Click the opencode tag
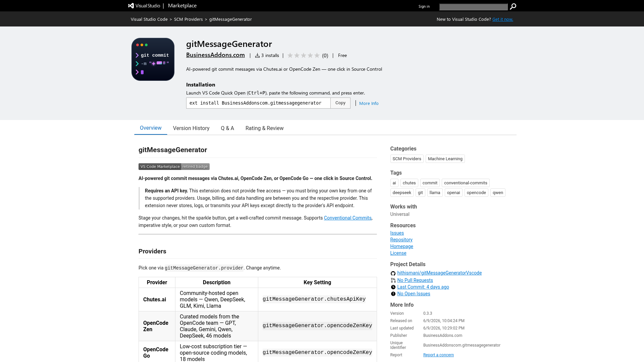This screenshot has height=362, width=644. (x=476, y=193)
